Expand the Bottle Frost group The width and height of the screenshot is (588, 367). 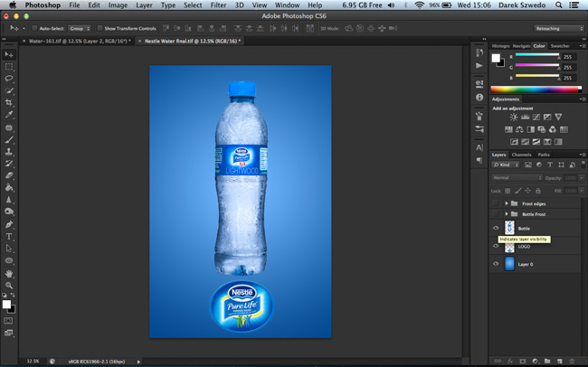(x=507, y=213)
